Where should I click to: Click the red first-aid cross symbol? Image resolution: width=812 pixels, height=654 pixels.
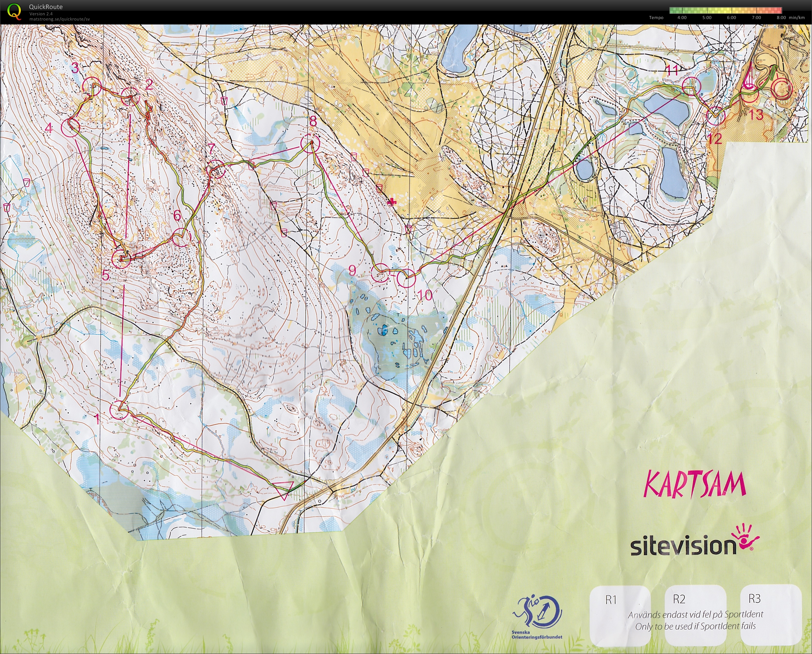coord(392,202)
